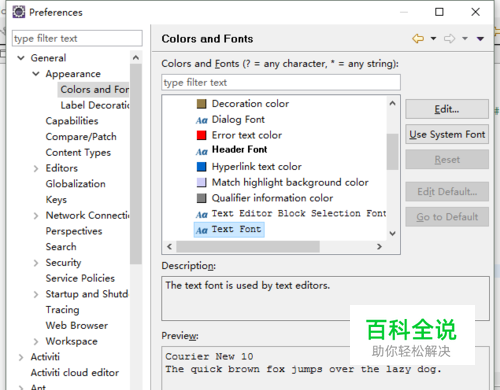Viewport: 500px width, 390px height.
Task: Select Hyperlink text color list entry
Action: coord(257,166)
